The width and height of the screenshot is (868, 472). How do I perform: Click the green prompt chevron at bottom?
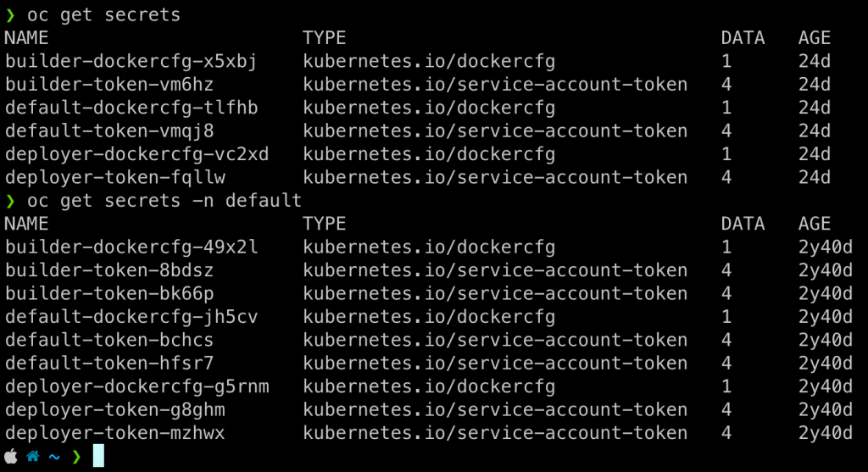pos(77,456)
